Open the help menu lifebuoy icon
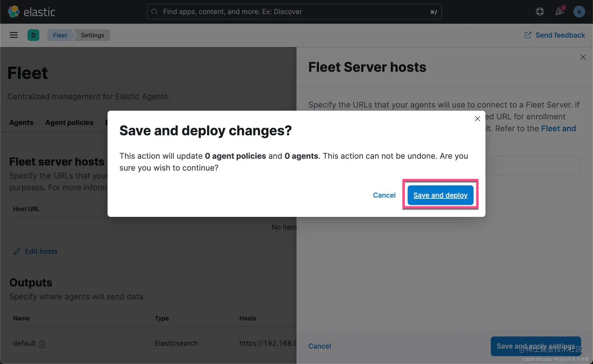 [540, 12]
